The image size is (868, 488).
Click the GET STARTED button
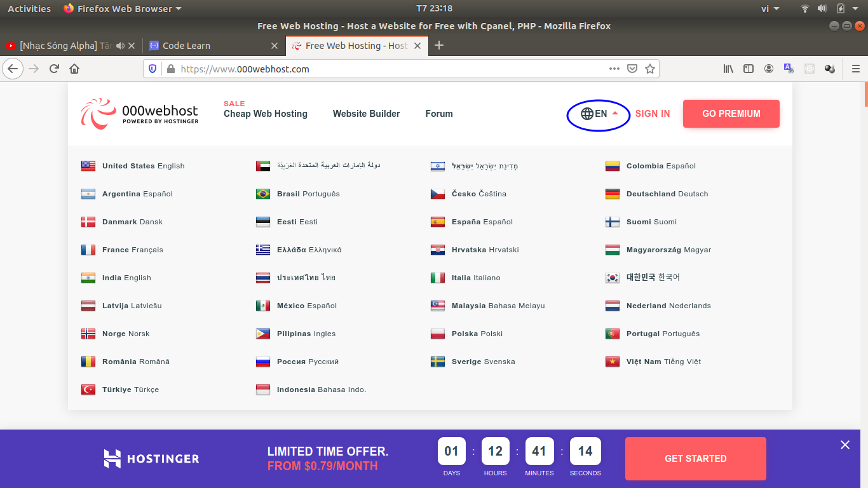coord(696,459)
